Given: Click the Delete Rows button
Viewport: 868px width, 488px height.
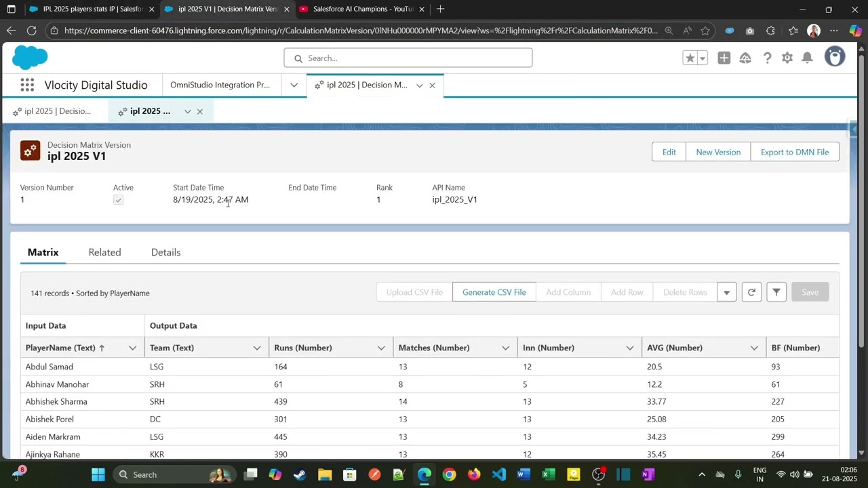Looking at the screenshot, I should (x=685, y=292).
